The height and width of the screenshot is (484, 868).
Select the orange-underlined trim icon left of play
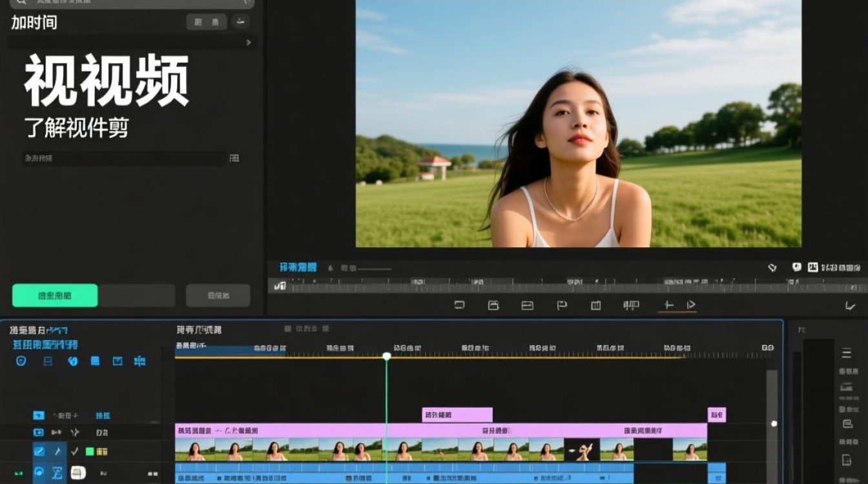[x=668, y=305]
